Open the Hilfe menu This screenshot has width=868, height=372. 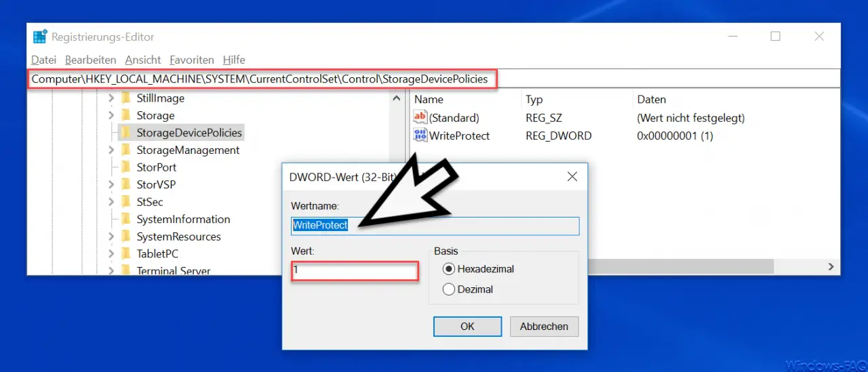(x=234, y=60)
